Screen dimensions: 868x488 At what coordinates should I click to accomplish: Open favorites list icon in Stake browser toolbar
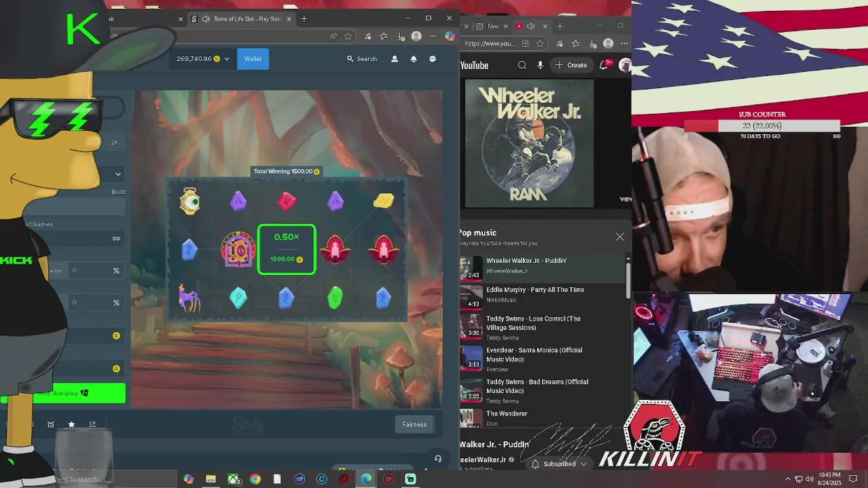[384, 36]
